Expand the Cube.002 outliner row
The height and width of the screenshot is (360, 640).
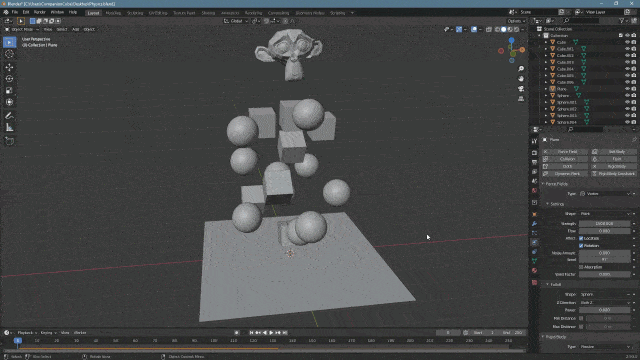pos(546,56)
